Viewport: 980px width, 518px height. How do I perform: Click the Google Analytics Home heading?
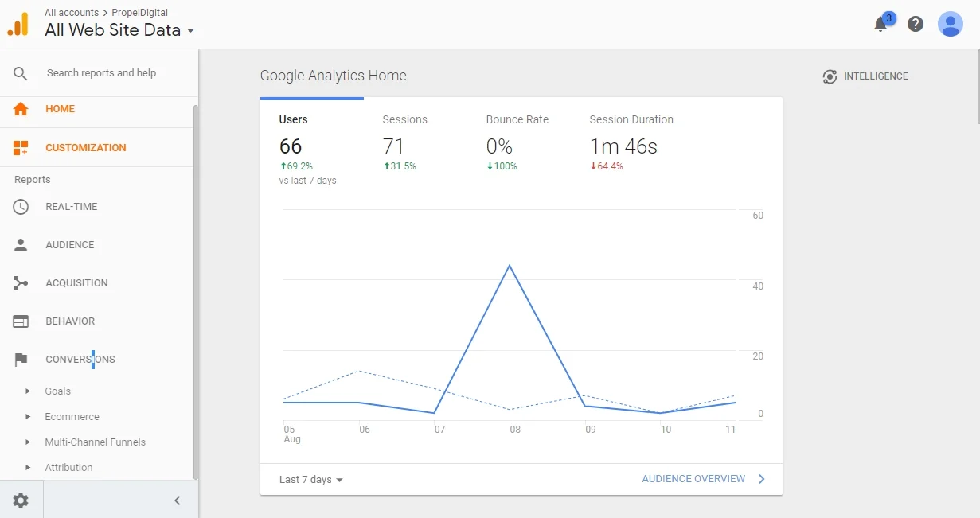click(334, 76)
